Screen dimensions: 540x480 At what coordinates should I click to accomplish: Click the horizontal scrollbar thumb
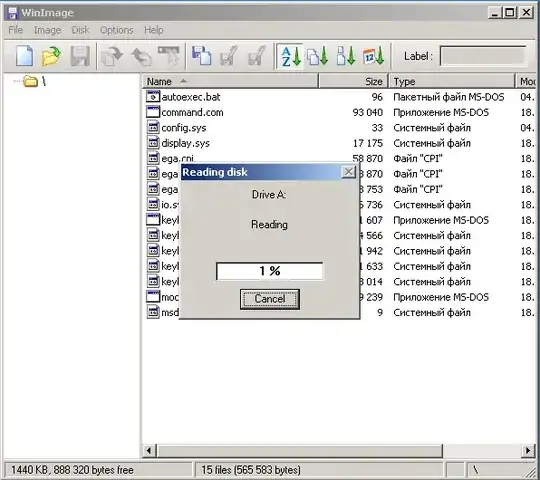click(300, 450)
